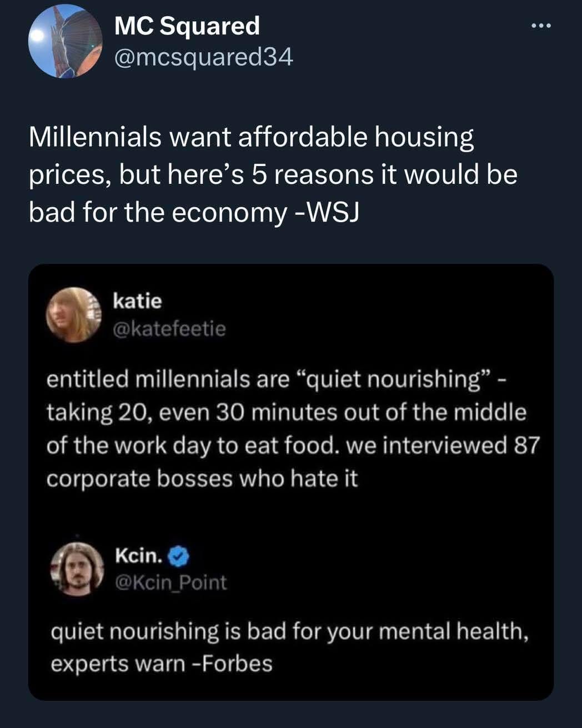The height and width of the screenshot is (728, 582).
Task: Click "corporate bosses who hate it" line
Action: pyautogui.click(x=202, y=478)
